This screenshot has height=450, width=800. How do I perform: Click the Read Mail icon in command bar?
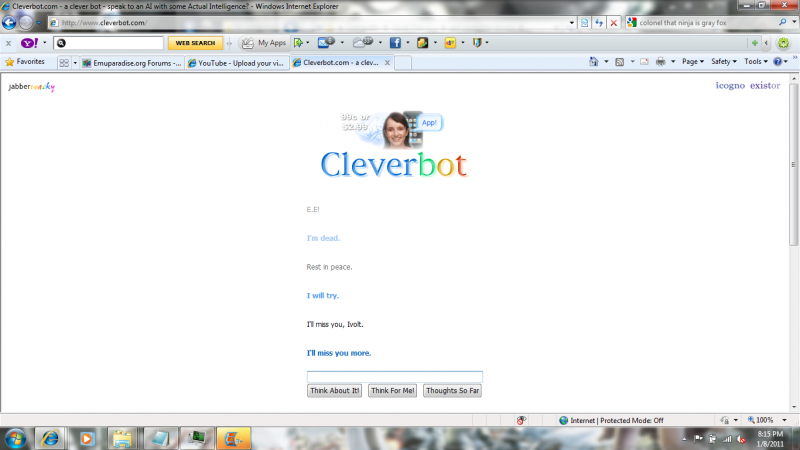(x=644, y=62)
